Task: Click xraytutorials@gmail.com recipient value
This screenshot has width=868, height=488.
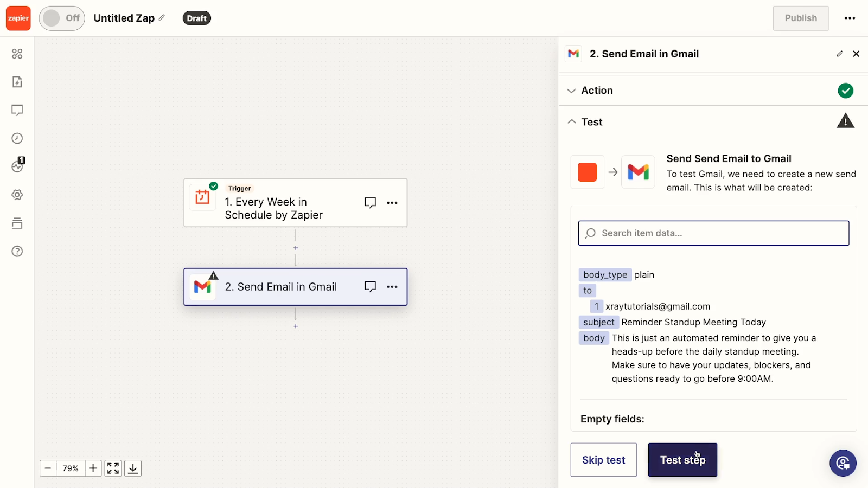Action: coord(658,306)
